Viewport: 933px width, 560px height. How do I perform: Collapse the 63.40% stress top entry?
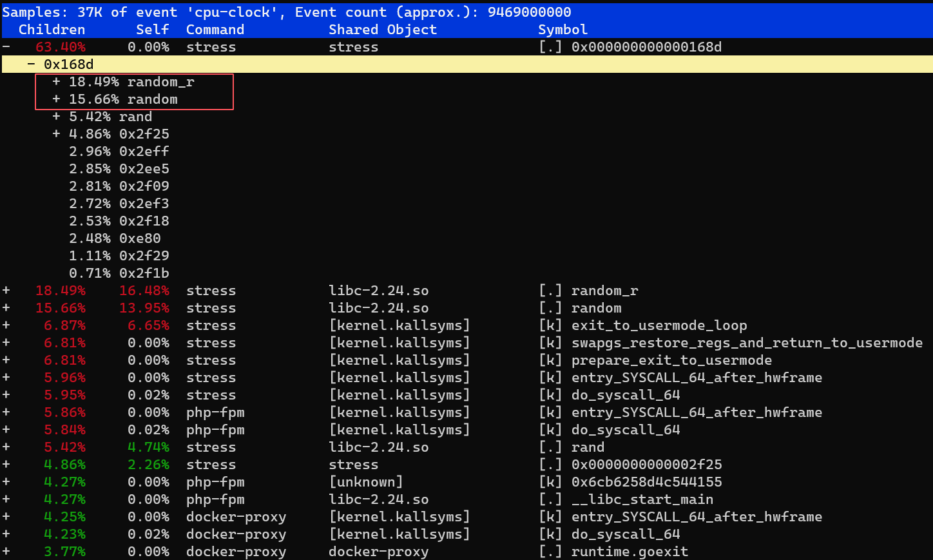pos(6,47)
